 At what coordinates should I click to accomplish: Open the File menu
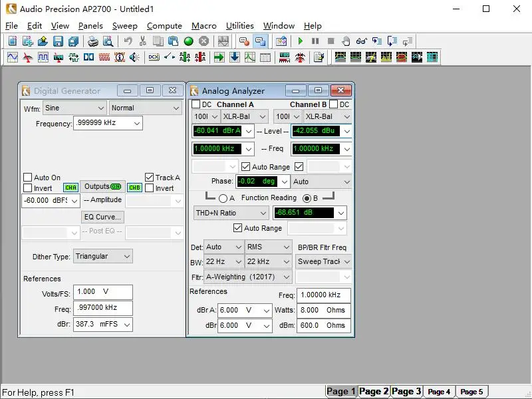coord(11,26)
